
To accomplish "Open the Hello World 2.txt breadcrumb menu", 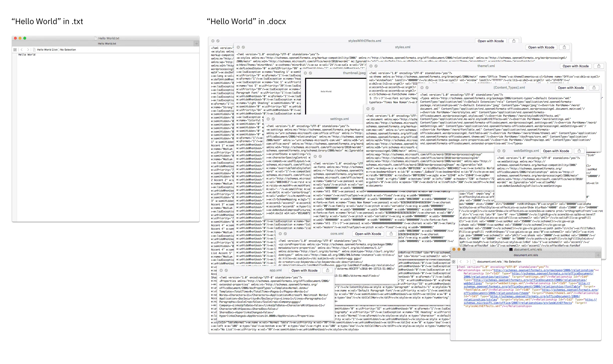I will click(45, 50).
